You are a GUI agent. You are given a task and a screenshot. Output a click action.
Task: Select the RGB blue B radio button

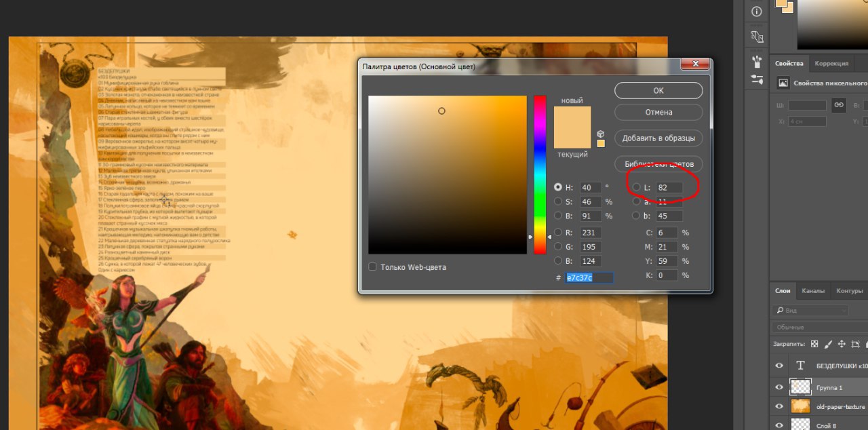click(558, 261)
